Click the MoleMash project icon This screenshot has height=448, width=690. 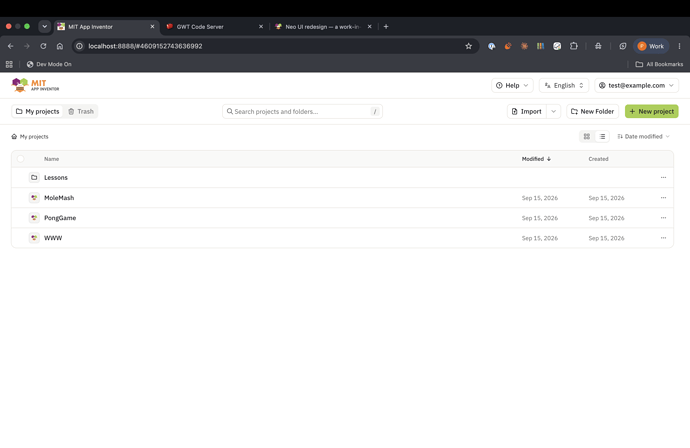click(34, 198)
